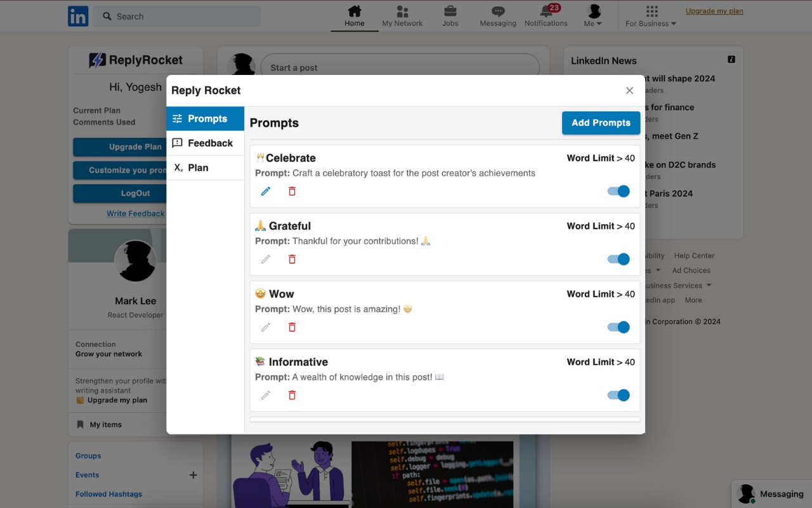Click the Customize prompts button in sidebar
This screenshot has height=508, width=812.
[x=120, y=170]
